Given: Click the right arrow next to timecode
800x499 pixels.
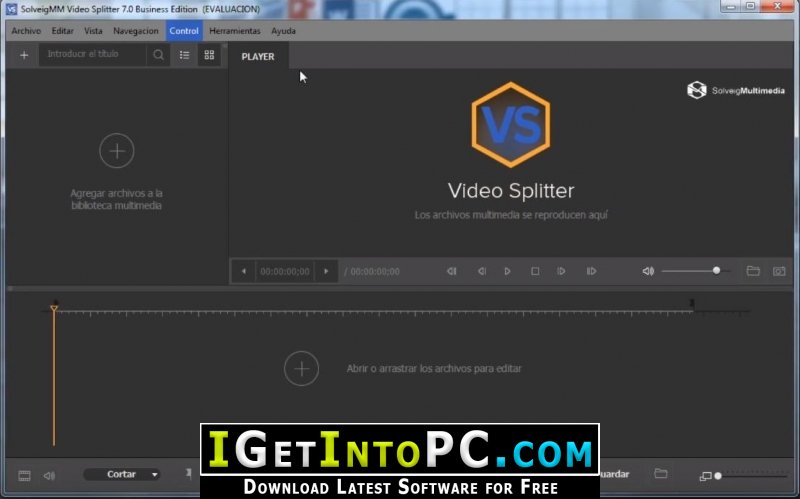Looking at the screenshot, I should click(x=326, y=271).
